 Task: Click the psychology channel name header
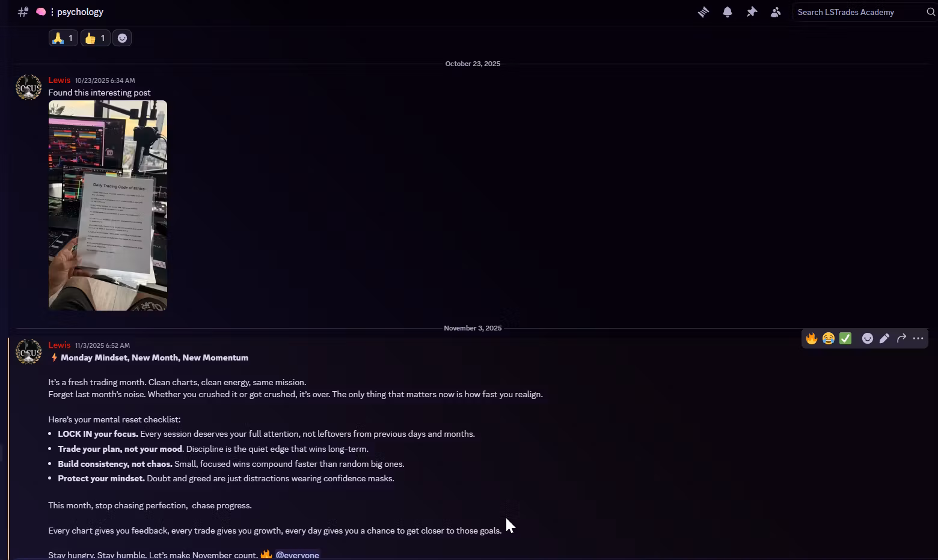point(80,12)
